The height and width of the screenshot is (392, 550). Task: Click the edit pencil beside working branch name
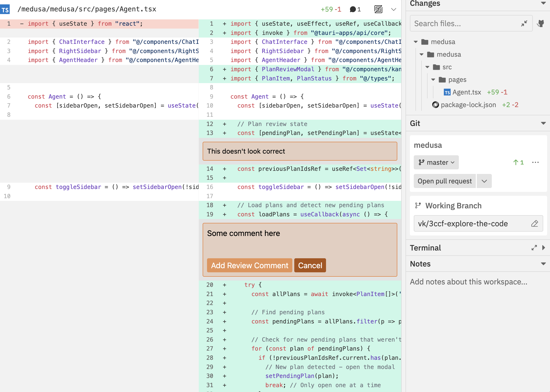(534, 223)
